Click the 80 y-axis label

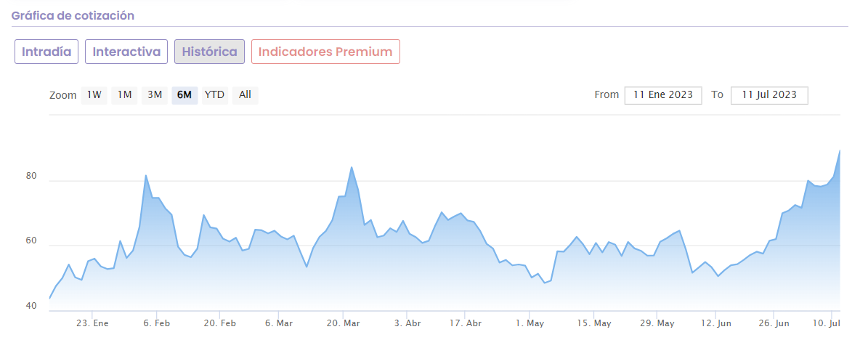point(31,175)
